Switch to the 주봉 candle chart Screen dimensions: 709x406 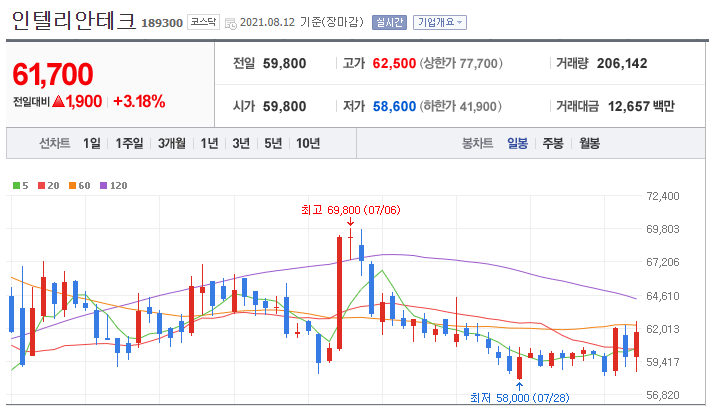click(553, 143)
